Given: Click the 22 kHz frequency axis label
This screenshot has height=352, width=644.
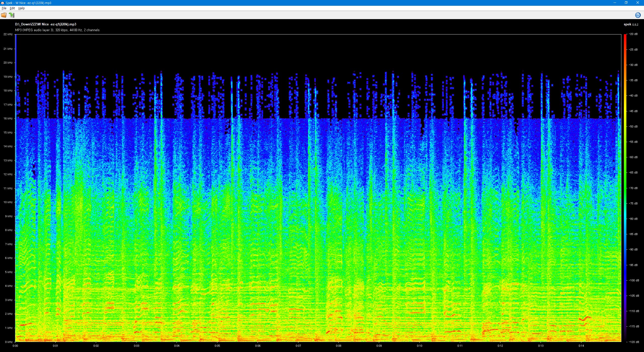Looking at the screenshot, I should coord(8,34).
